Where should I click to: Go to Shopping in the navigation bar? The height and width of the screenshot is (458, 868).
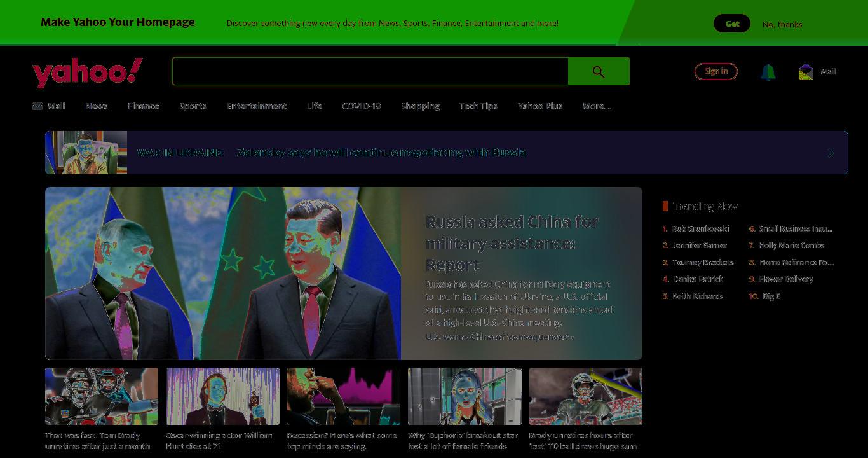tap(420, 106)
